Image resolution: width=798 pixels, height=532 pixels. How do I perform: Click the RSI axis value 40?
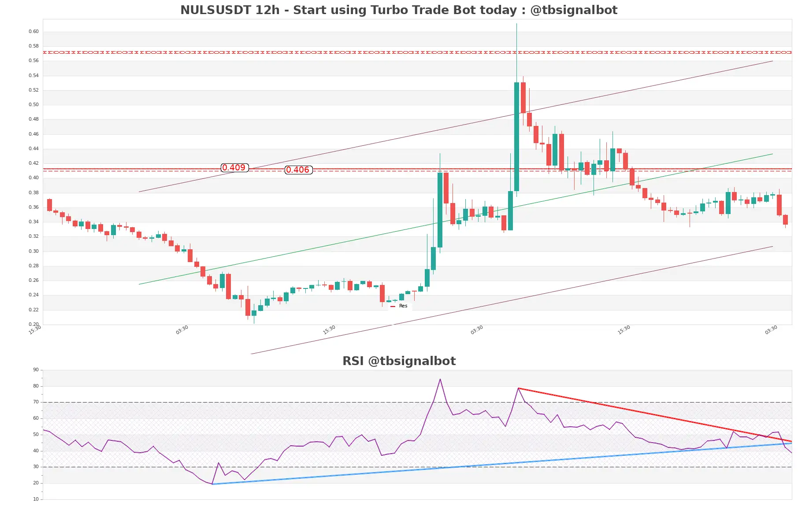[x=36, y=451]
